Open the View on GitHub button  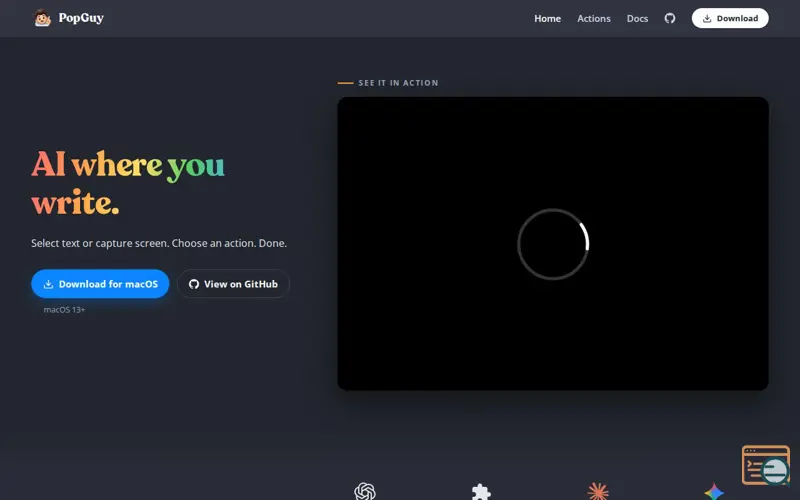pyautogui.click(x=233, y=284)
